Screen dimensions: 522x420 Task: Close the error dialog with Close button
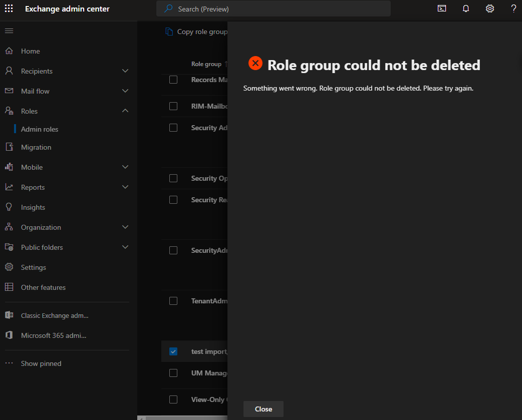pos(263,408)
